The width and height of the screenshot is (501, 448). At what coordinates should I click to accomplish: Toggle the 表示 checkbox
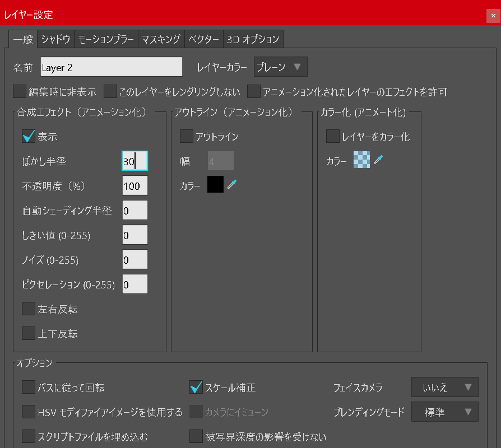point(29,137)
